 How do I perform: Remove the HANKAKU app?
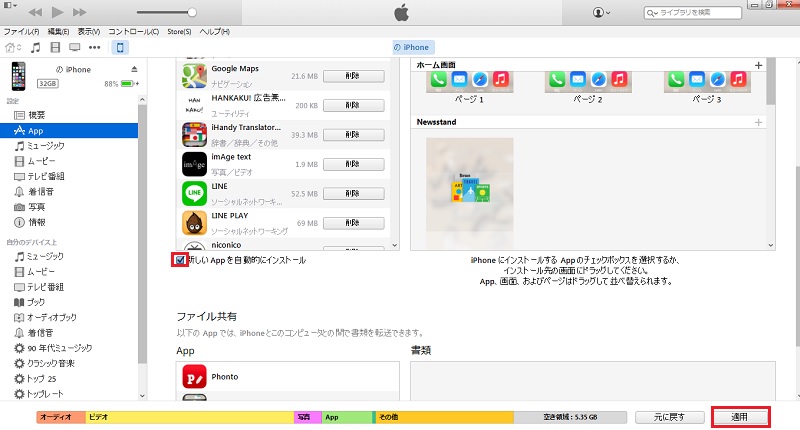354,106
